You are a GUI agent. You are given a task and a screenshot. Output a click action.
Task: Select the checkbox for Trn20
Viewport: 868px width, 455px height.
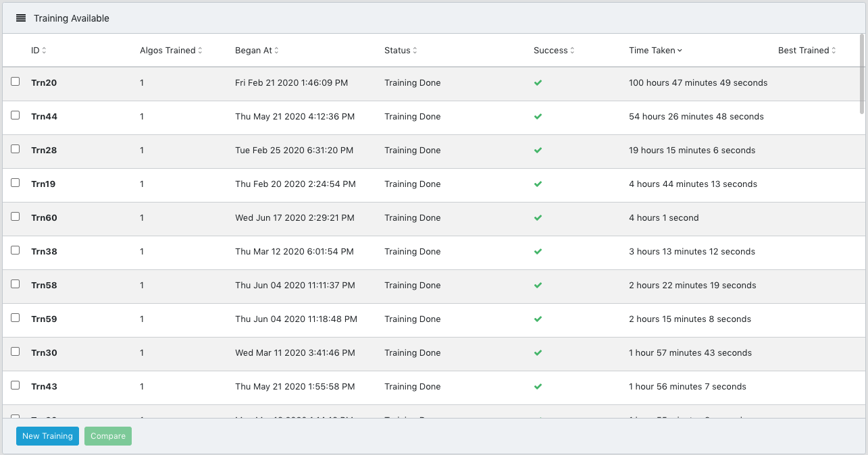point(16,82)
